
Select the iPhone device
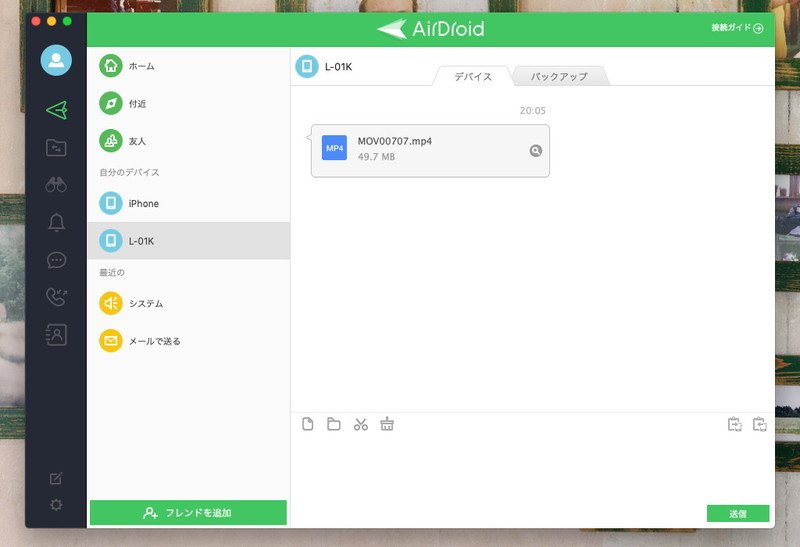188,203
